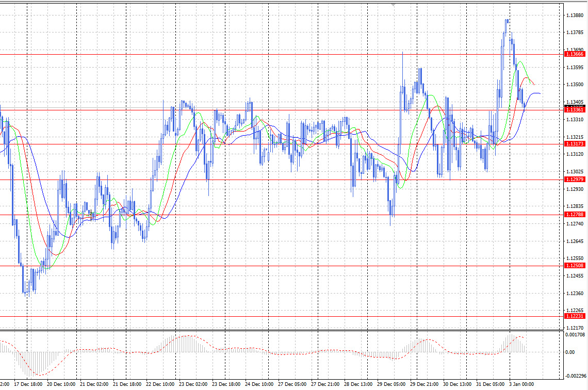The height and width of the screenshot is (390, 588).
Task: Click the 1.12835 price scale value
Action: pyautogui.click(x=575, y=206)
